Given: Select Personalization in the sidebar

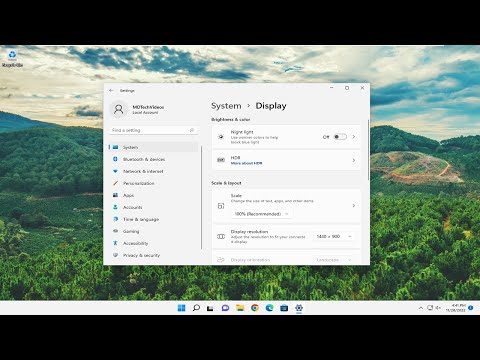Looking at the screenshot, I should click(153, 183).
